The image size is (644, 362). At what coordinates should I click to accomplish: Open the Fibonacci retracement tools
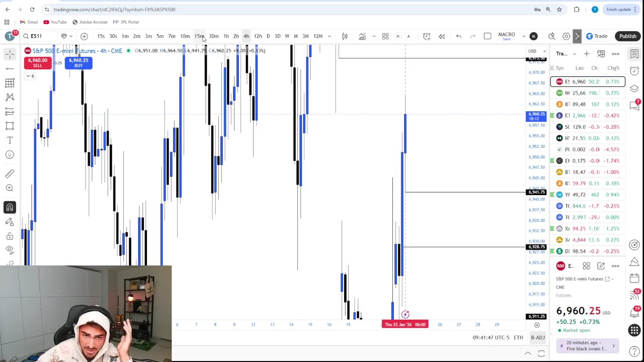pos(10,83)
